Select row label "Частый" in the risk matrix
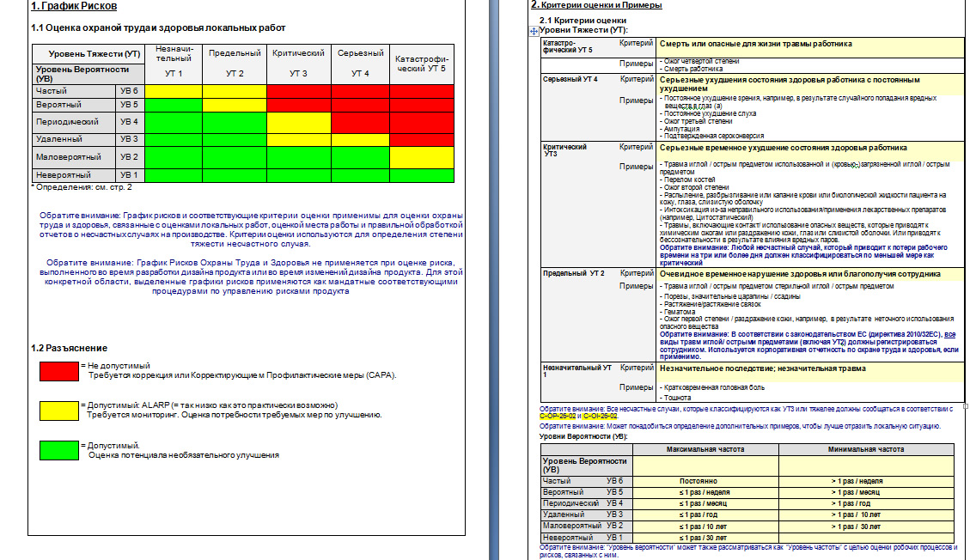This screenshot has height=560, width=976. coord(51,91)
